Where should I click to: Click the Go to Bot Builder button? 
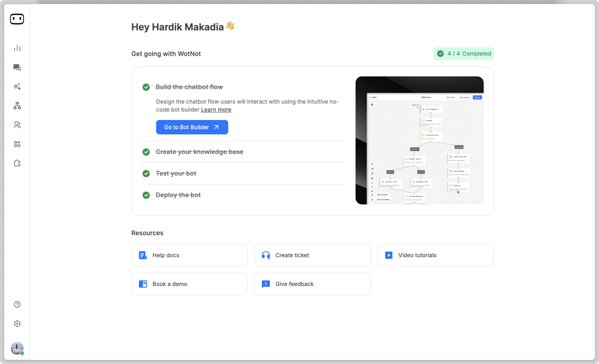192,127
